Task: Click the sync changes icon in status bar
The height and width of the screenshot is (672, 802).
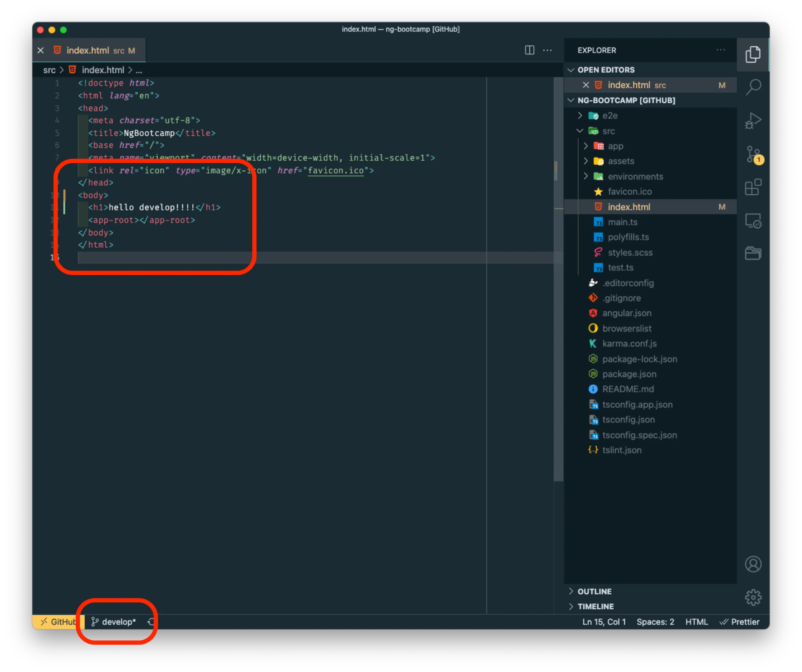Action: coord(151,622)
